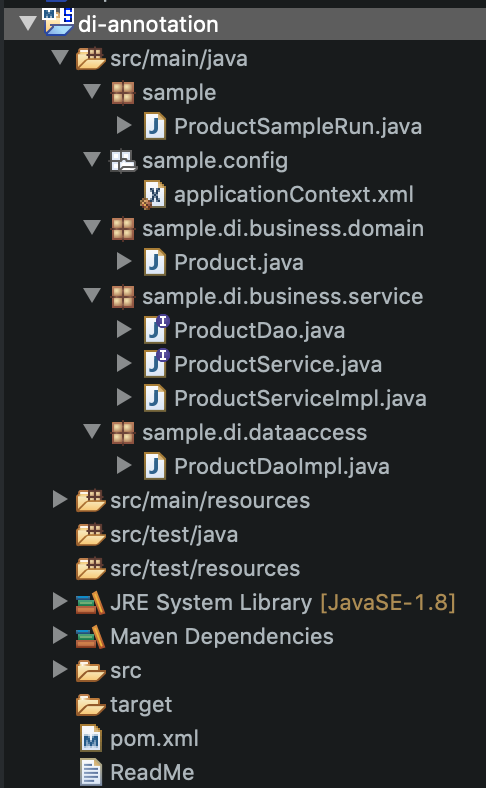This screenshot has width=486, height=788.
Task: Collapse the sample.config package
Action: pos(92,159)
